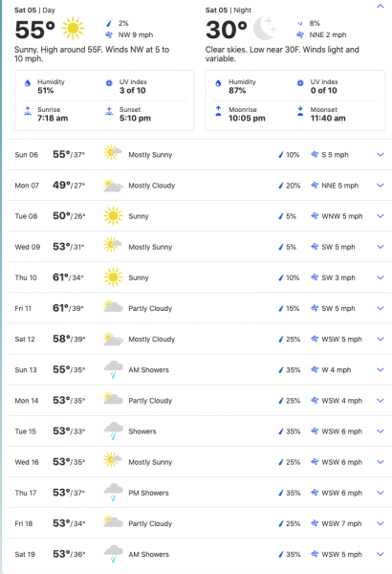
Task: Click the AM Showers rain icon on Sun 13
Action: (113, 369)
